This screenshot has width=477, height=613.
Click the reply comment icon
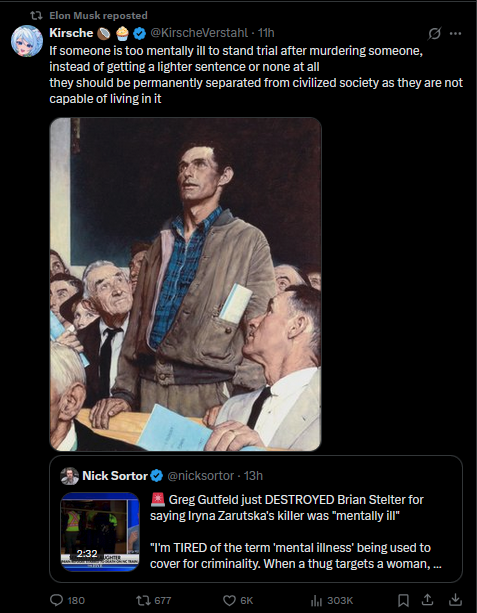[x=57, y=600]
